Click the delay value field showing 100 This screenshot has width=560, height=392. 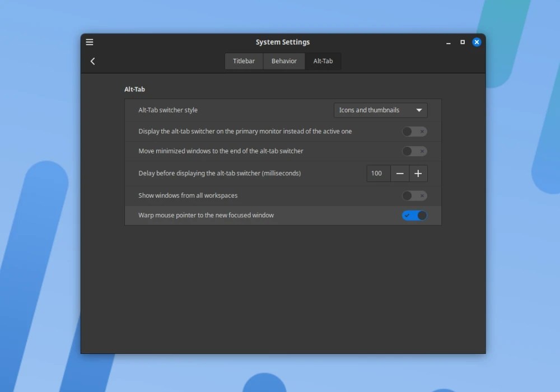378,174
